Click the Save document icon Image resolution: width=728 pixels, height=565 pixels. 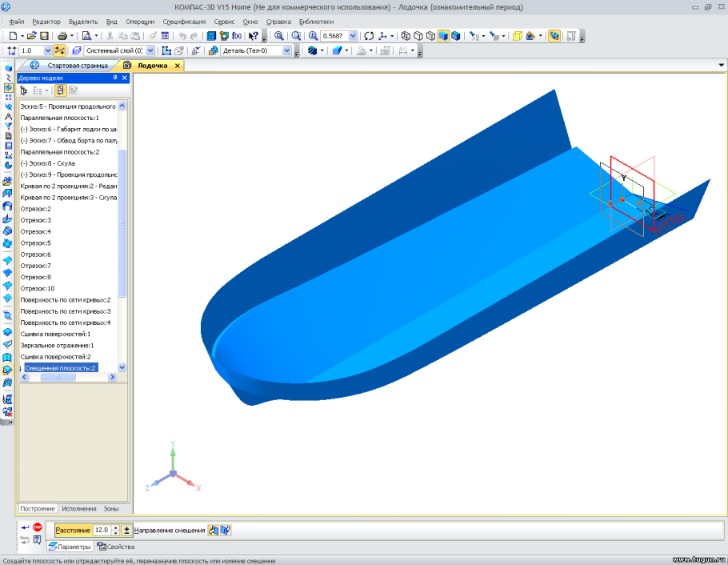pos(44,36)
